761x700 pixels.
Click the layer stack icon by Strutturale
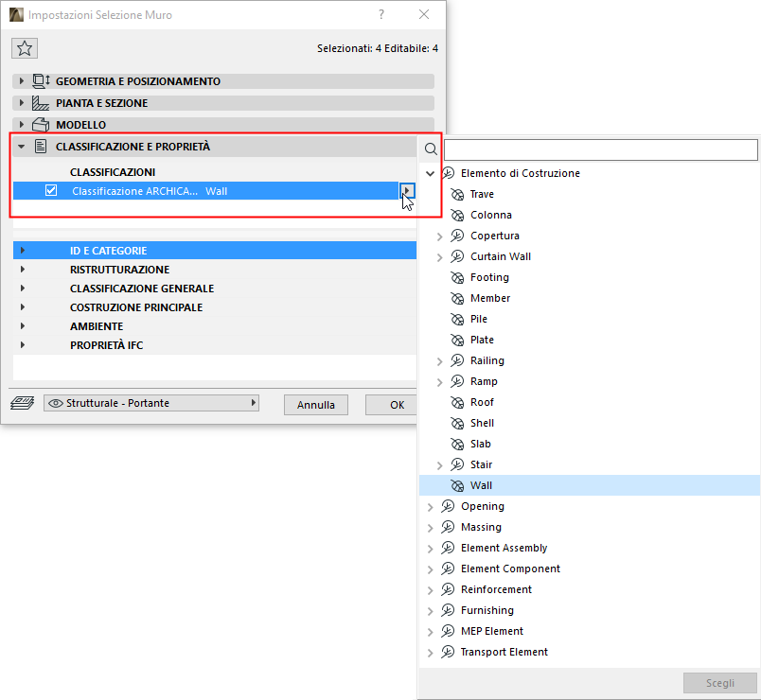[x=23, y=403]
